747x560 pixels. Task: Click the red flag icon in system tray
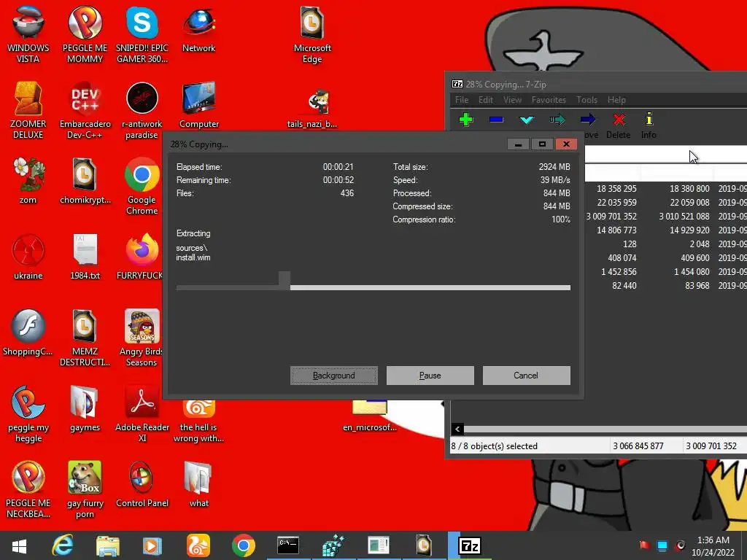[x=645, y=545]
